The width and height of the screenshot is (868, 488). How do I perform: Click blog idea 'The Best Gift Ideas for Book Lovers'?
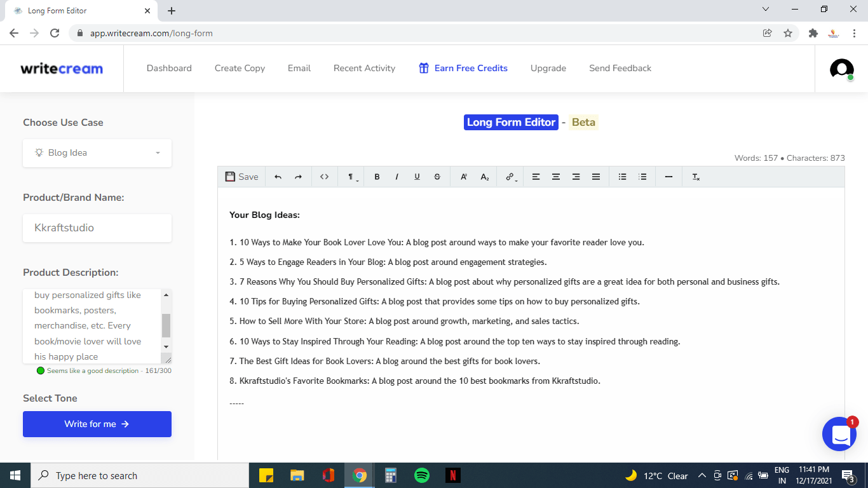click(x=306, y=361)
